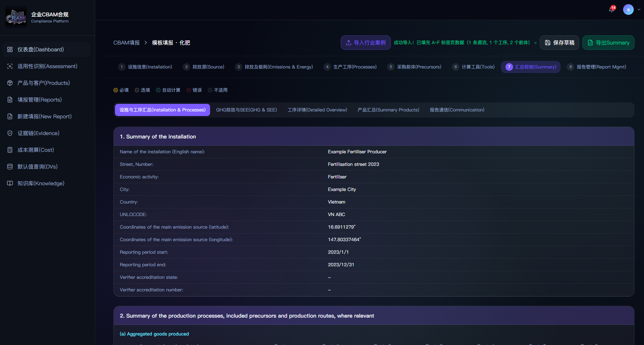The width and height of the screenshot is (644, 345).
Task: Open 仪表盘(Dashboard) menu item
Action: [x=46, y=49]
